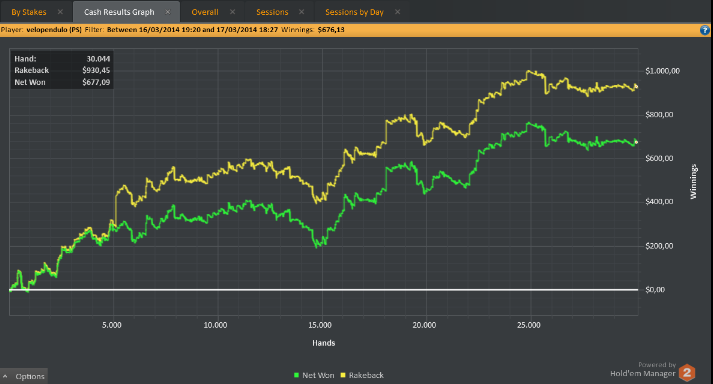Close the Cash Results Graph tab
713x384 pixels.
[x=168, y=12]
